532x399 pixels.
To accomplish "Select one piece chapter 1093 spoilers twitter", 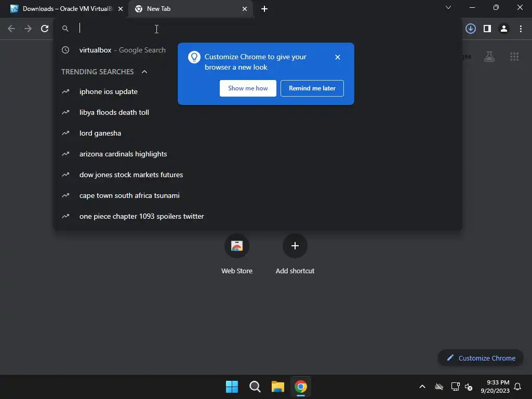I will click(258, 216).
